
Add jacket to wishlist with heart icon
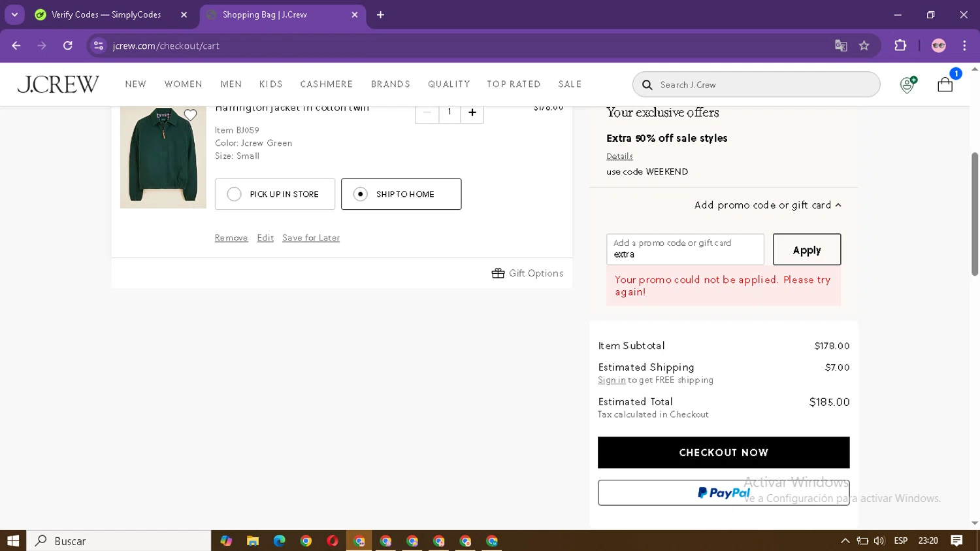[190, 115]
